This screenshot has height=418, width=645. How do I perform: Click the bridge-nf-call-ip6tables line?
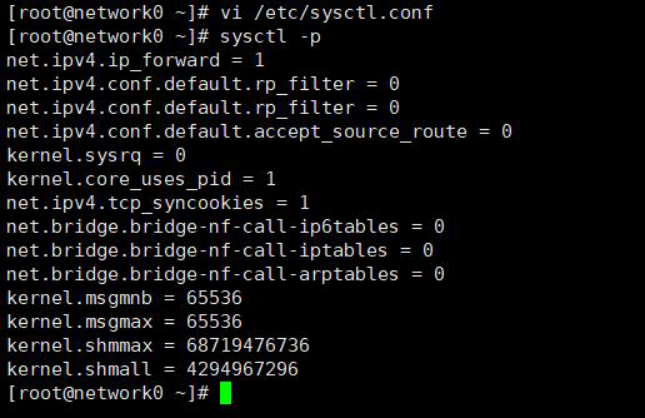(x=225, y=227)
